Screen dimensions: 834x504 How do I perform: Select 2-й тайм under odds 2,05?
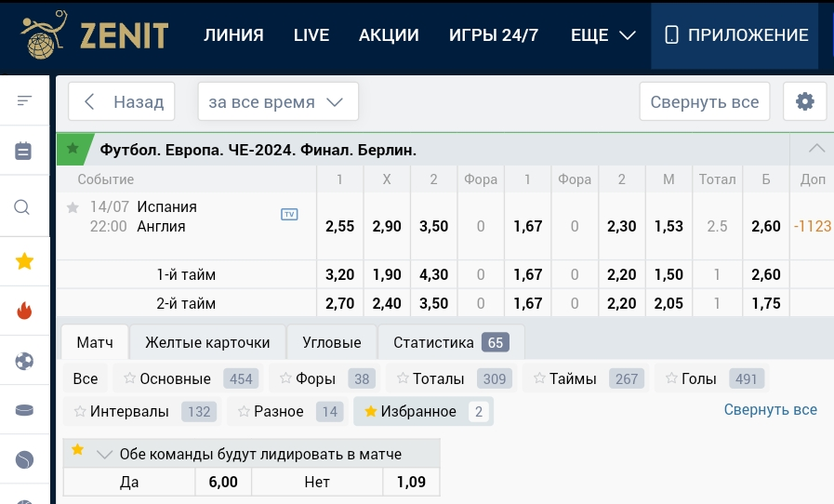[669, 303]
